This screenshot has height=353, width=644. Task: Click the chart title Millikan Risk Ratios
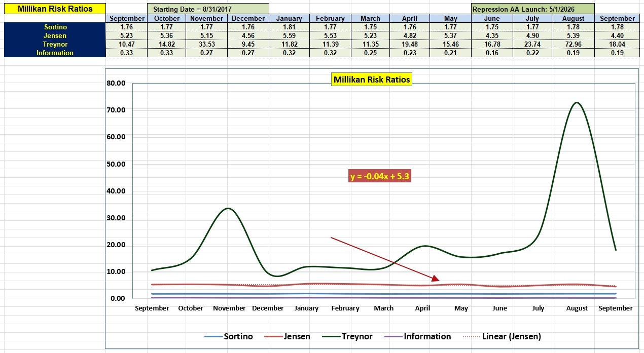tap(371, 80)
